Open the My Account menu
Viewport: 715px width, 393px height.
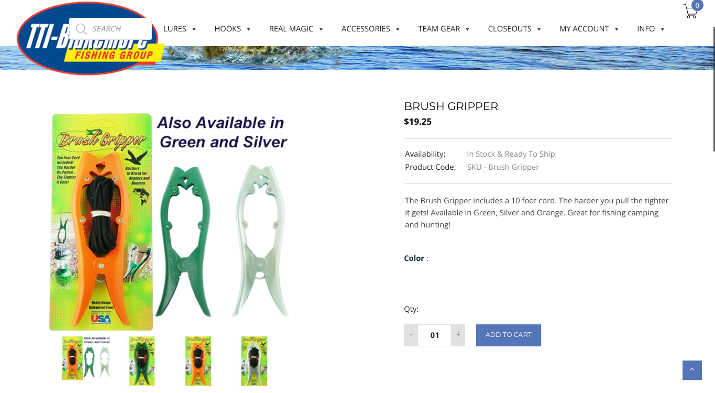click(x=588, y=29)
